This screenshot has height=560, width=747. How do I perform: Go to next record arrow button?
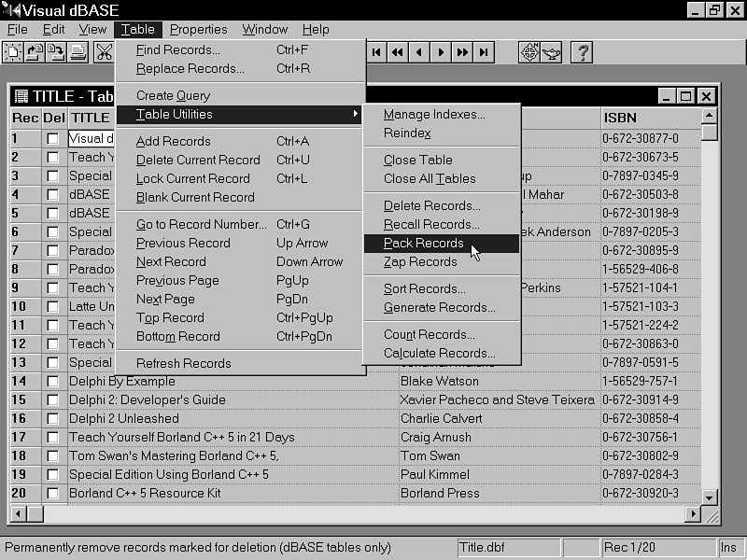[441, 52]
